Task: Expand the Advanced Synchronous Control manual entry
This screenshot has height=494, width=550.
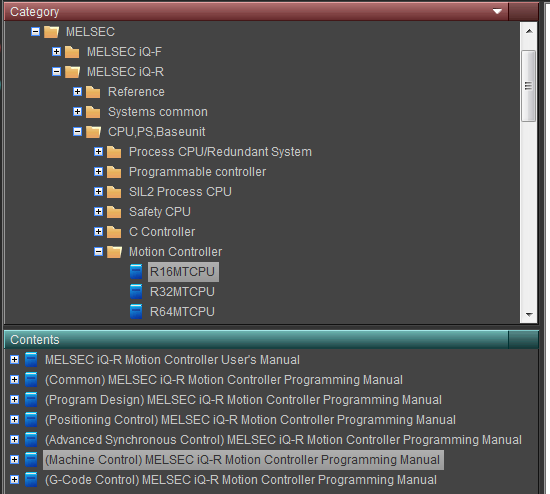Action: (14, 440)
